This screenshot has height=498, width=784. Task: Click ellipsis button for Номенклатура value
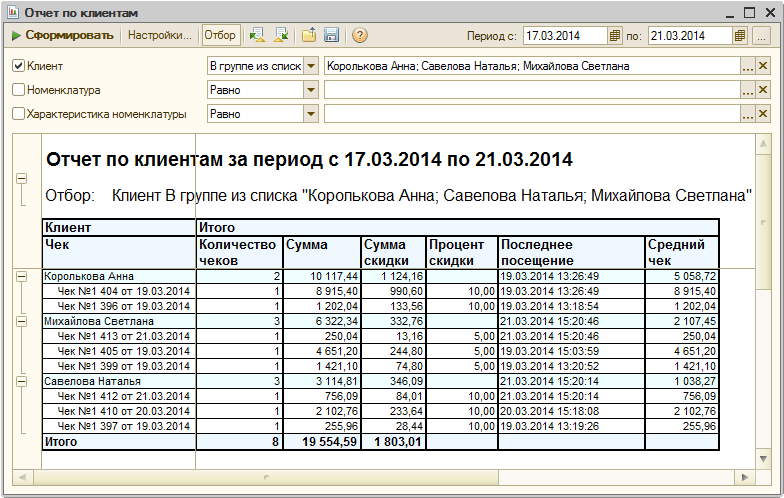748,90
